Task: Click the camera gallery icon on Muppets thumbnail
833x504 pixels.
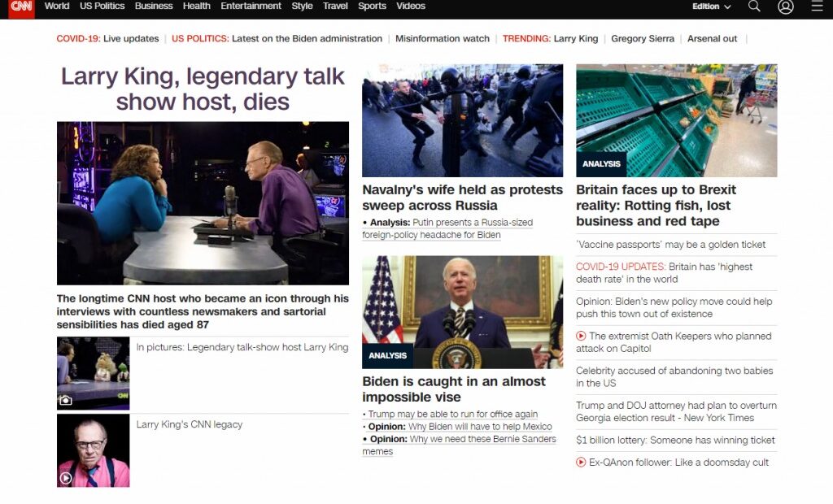Action: click(x=65, y=401)
